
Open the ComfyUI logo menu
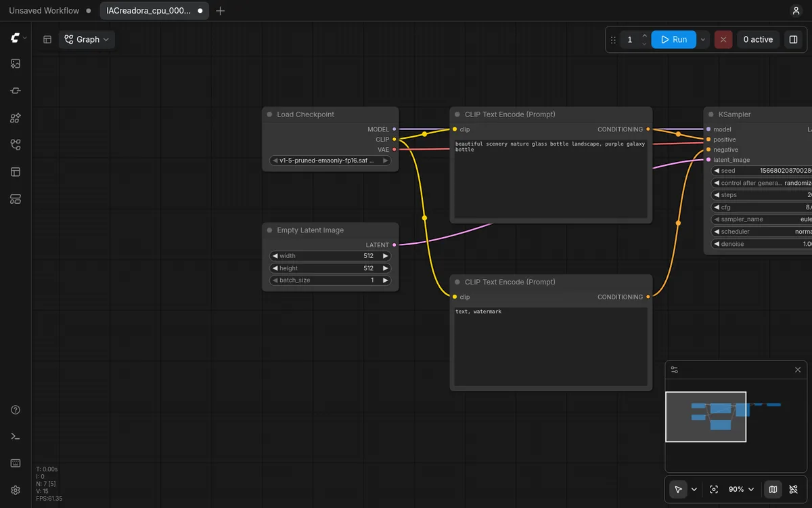(x=16, y=39)
